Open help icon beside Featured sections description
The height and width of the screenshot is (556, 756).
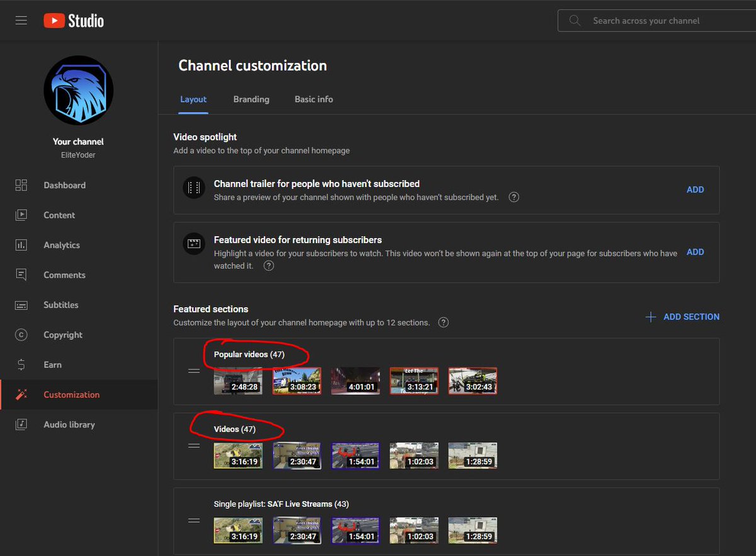click(x=444, y=322)
